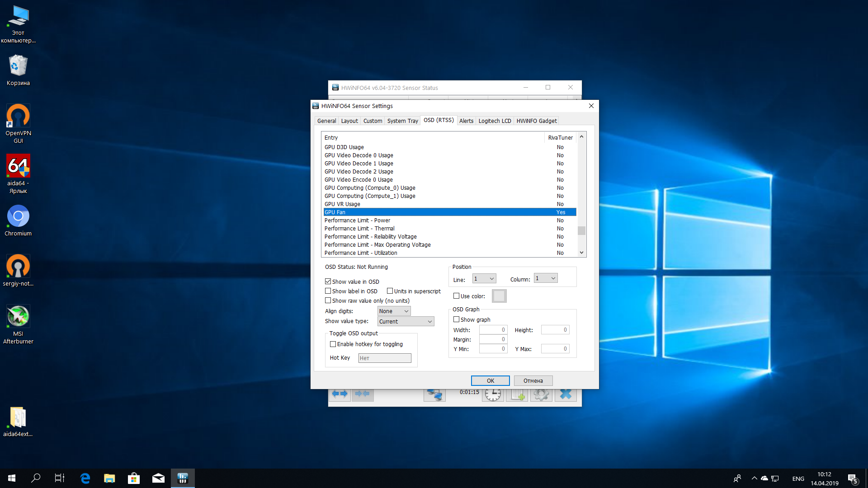This screenshot has width=868, height=488.
Task: Confirm settings with the OK button
Action: tap(491, 381)
